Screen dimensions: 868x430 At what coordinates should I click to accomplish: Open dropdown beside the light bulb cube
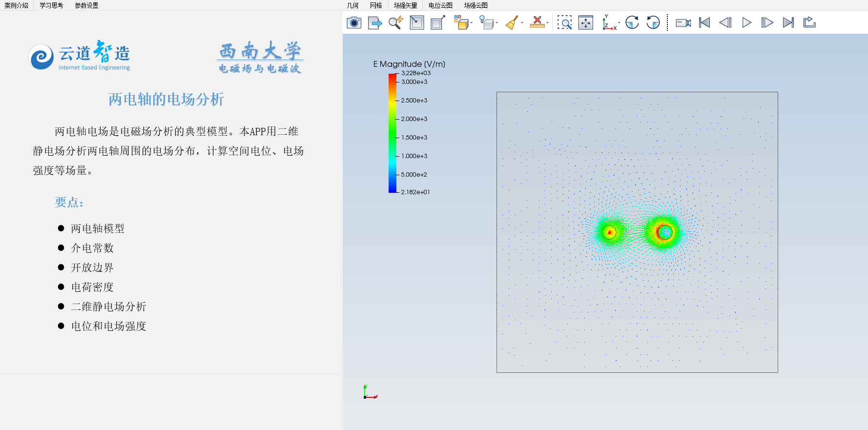click(x=497, y=23)
